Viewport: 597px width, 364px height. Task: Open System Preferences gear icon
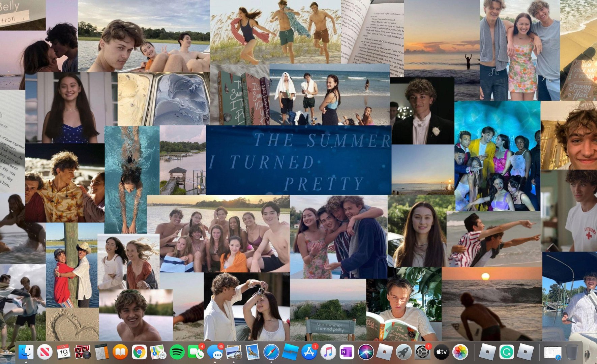tap(422, 353)
